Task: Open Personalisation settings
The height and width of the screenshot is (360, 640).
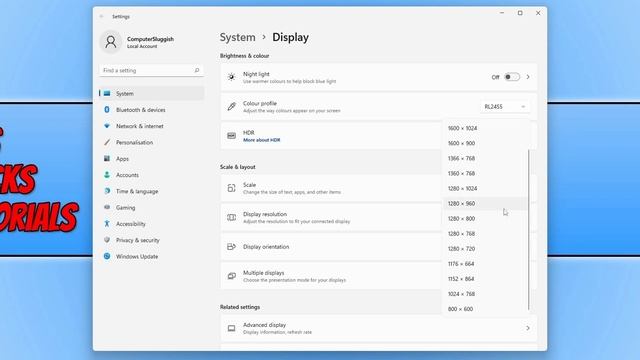Action: [151, 142]
